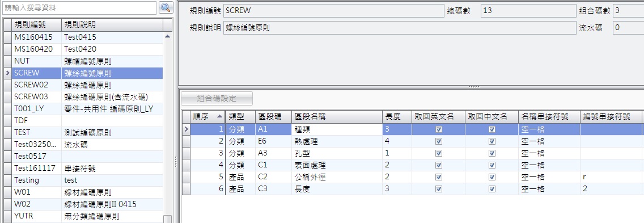Toggle 取回英文名 checkbox for 表面處理 row
This screenshot has height=223, width=644.
pyautogui.click(x=439, y=165)
